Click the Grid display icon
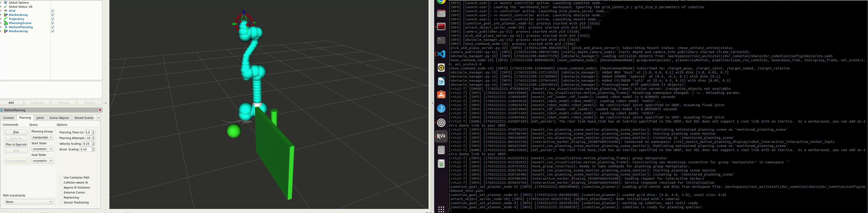The height and width of the screenshot is (213, 868). (6, 11)
